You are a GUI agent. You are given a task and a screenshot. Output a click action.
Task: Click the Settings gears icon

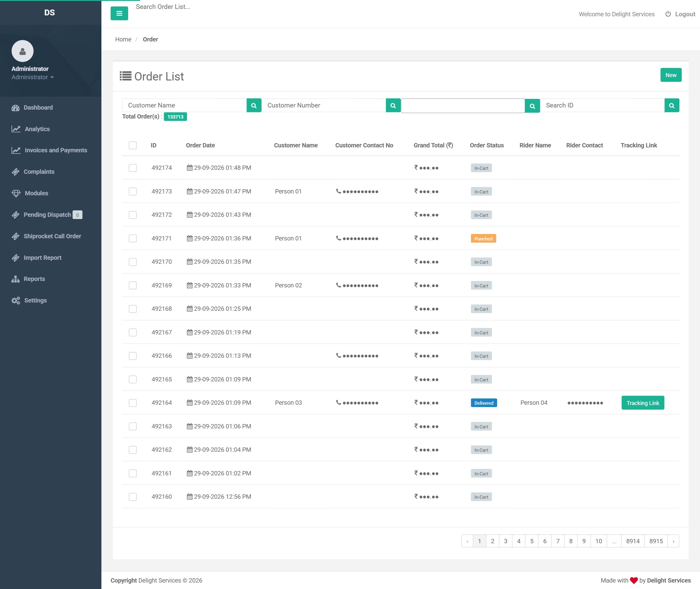[16, 301]
